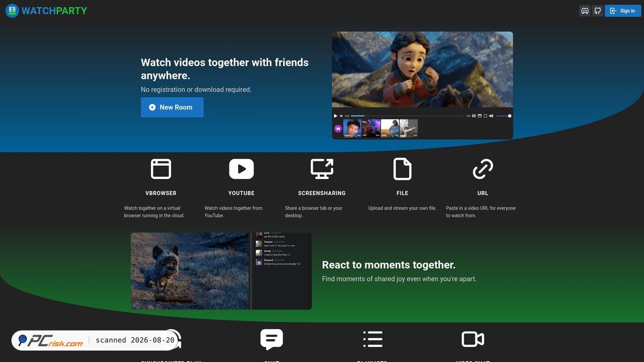Click 'Paste in a video URL' description
This screenshot has width=644, height=362.
click(x=481, y=212)
